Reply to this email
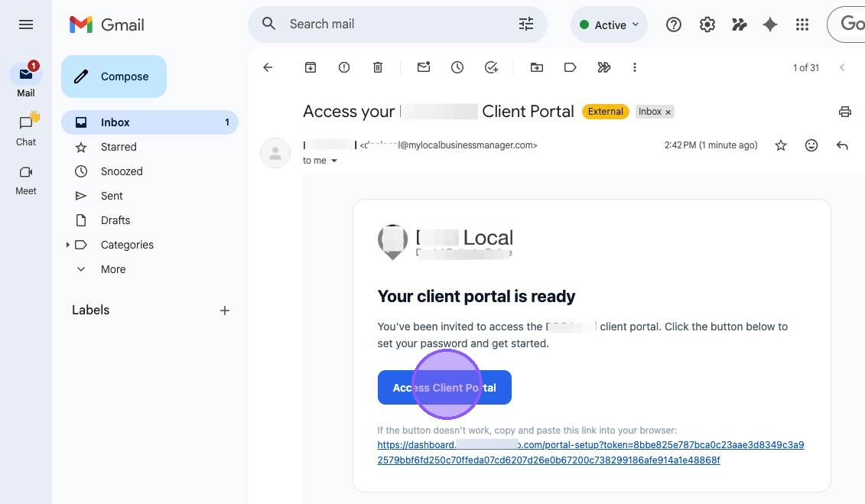The width and height of the screenshot is (865, 504). coord(842,145)
